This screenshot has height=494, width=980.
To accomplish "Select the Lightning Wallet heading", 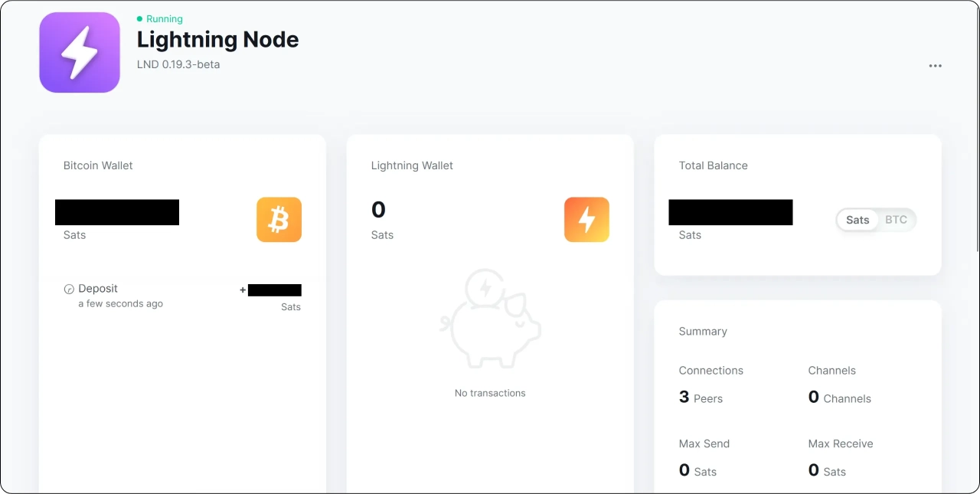I will pos(412,165).
